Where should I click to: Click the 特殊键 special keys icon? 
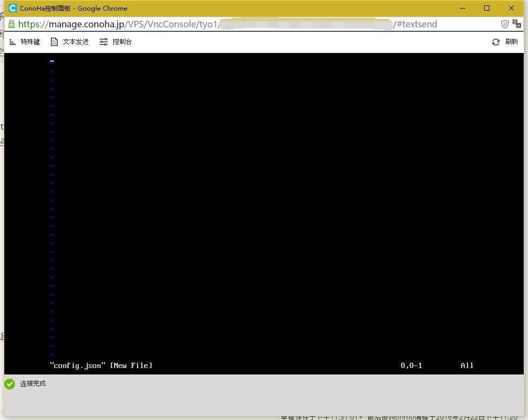(x=12, y=42)
